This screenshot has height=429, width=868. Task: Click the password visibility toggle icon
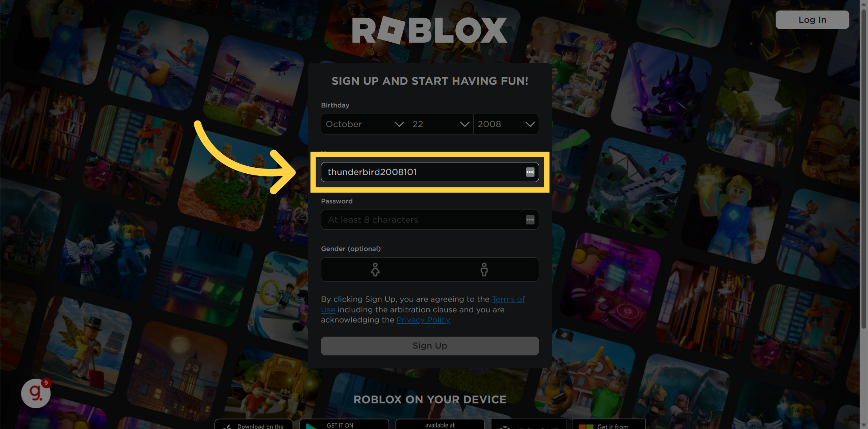pyautogui.click(x=530, y=219)
